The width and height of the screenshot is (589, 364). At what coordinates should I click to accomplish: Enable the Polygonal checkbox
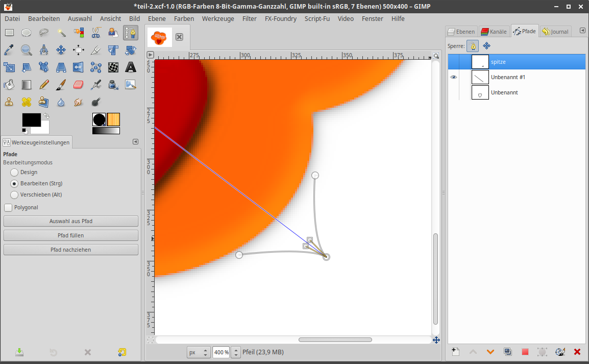[x=8, y=208]
